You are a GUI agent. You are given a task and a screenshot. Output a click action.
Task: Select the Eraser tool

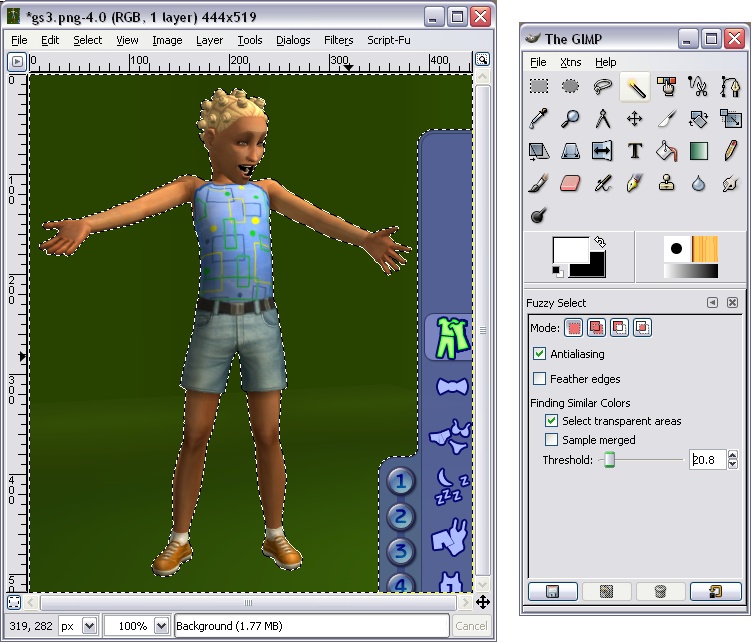coord(571,183)
